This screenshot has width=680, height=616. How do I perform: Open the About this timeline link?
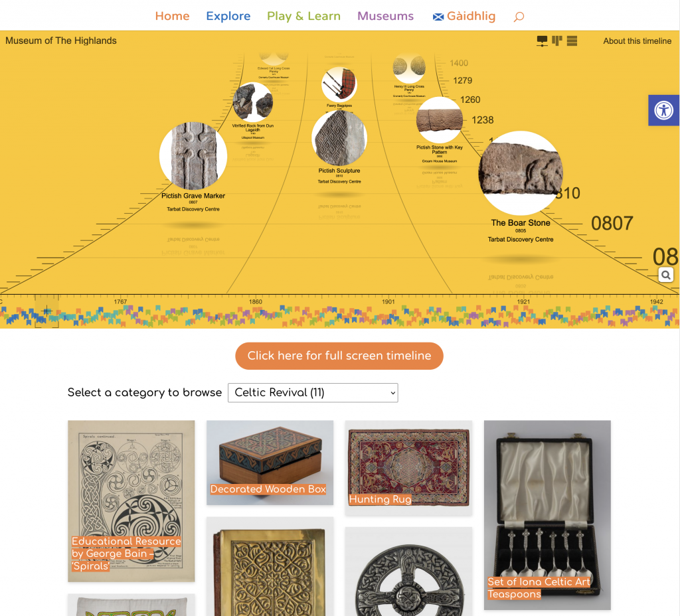pos(637,40)
